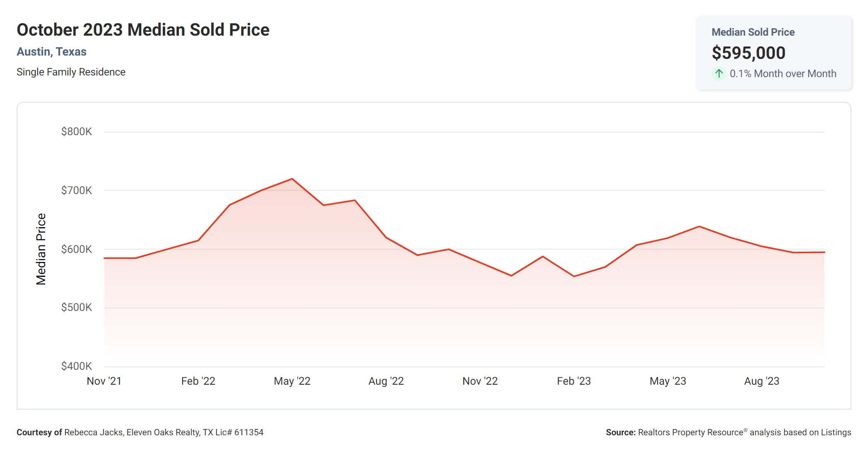Select the $500K y-axis label
The image size is (868, 456).
pos(77,308)
